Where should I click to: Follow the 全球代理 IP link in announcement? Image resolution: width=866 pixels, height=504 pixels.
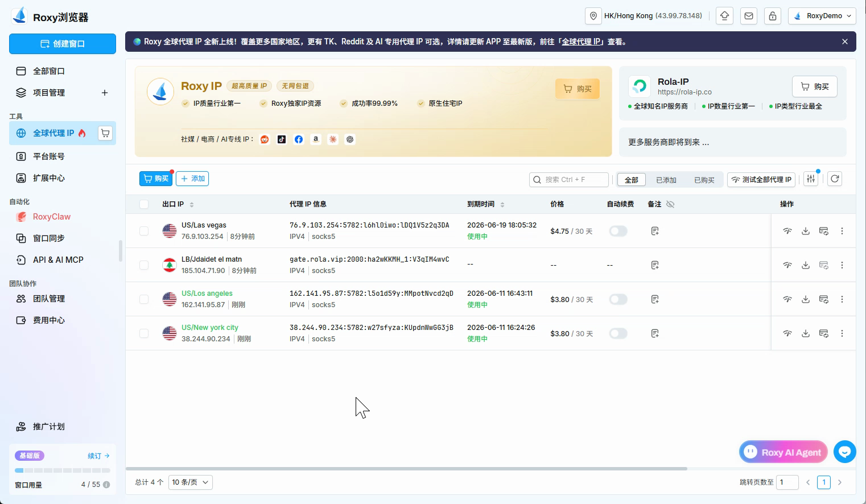click(581, 42)
